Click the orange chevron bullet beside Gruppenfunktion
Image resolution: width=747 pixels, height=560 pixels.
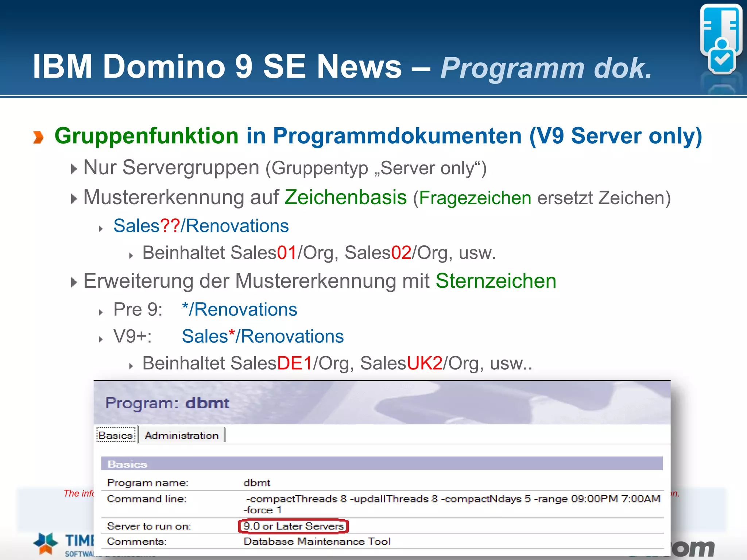pos(38,138)
